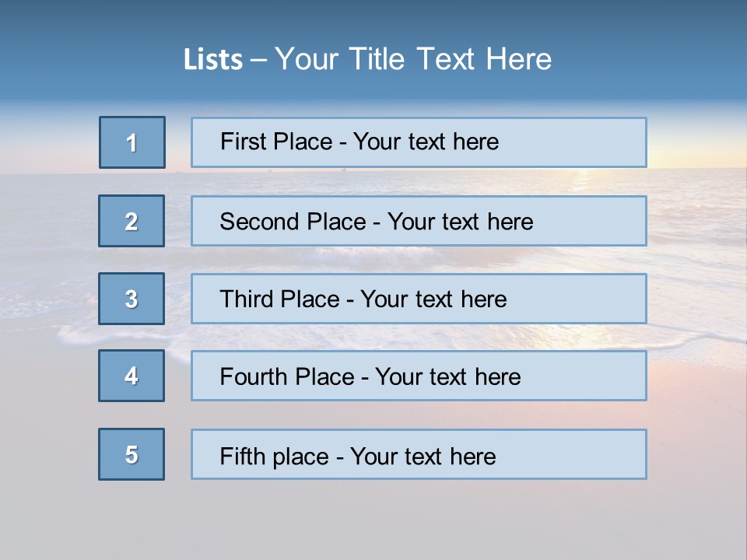Click the empty sand area below the list
747x560 pixels.
coord(373,521)
